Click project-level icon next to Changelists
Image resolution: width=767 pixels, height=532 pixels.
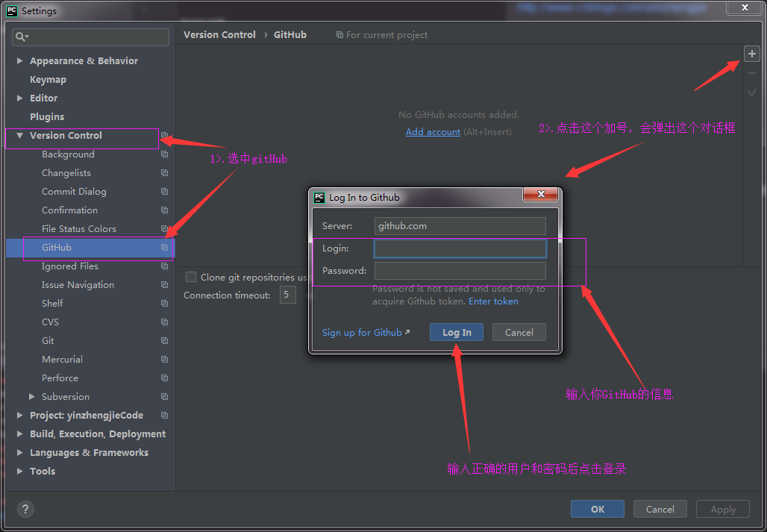(164, 172)
